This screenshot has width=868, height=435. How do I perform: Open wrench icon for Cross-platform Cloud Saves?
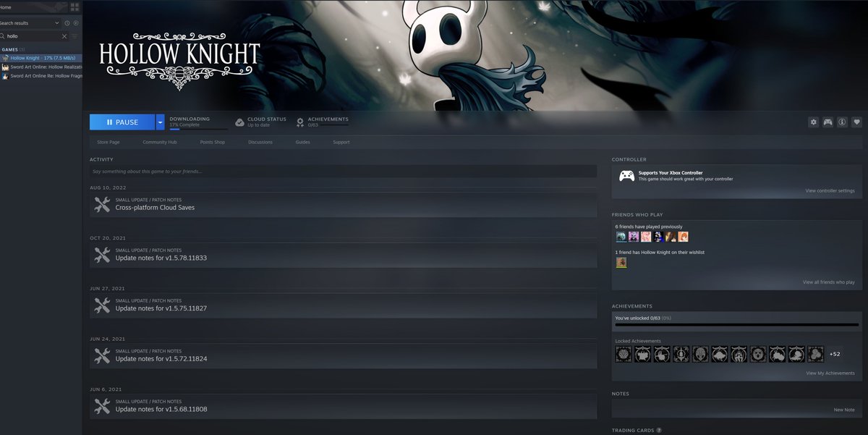click(x=102, y=205)
